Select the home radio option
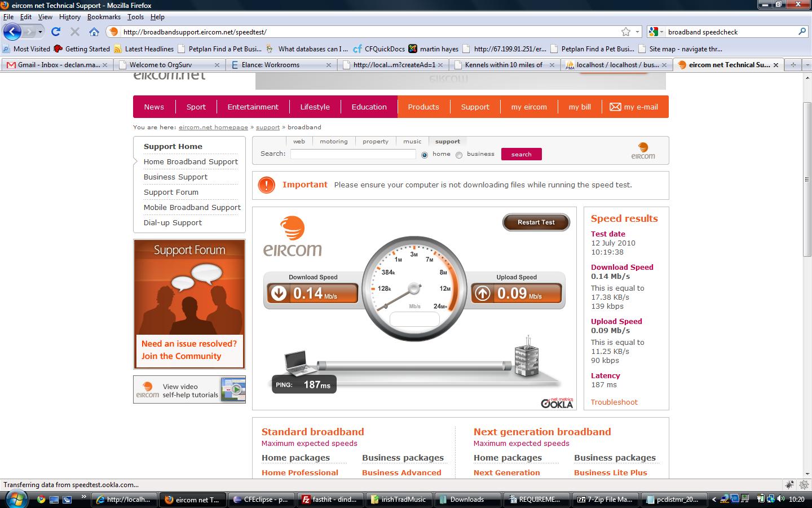The image size is (812, 508). [x=425, y=155]
